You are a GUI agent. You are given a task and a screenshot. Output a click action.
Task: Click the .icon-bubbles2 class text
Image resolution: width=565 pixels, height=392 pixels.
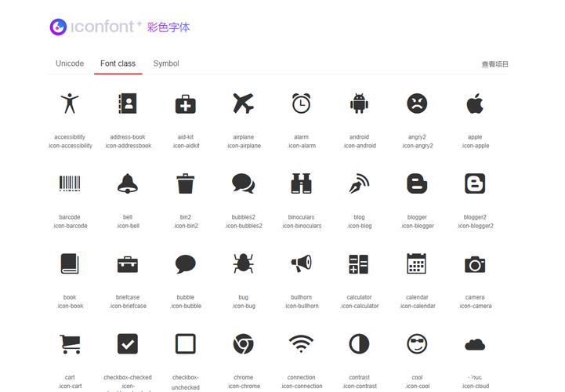[244, 226]
